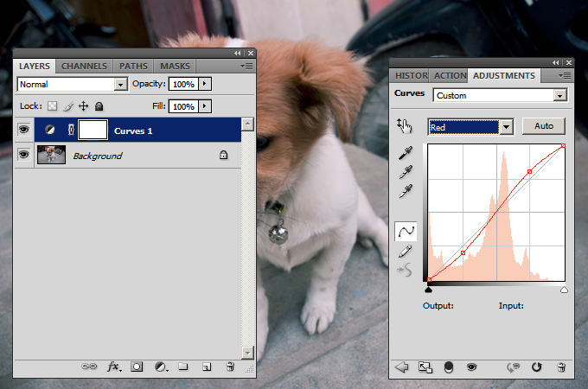The height and width of the screenshot is (389, 588).
Task: Toggle lock transparent pixels
Action: (x=53, y=106)
